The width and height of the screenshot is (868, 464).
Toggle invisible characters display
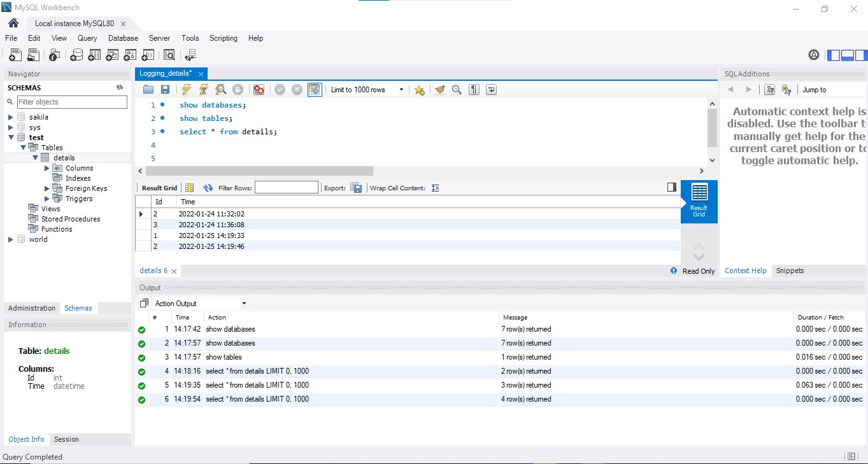(474, 90)
